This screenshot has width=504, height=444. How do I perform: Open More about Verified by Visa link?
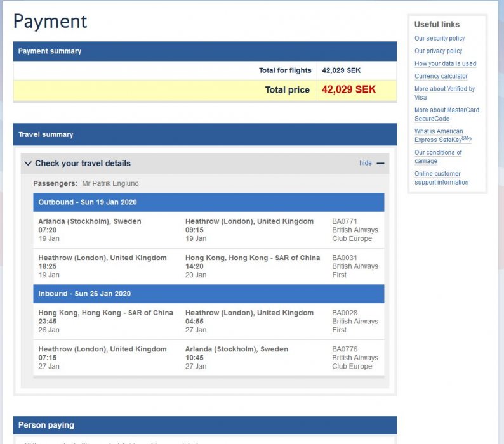[444, 93]
